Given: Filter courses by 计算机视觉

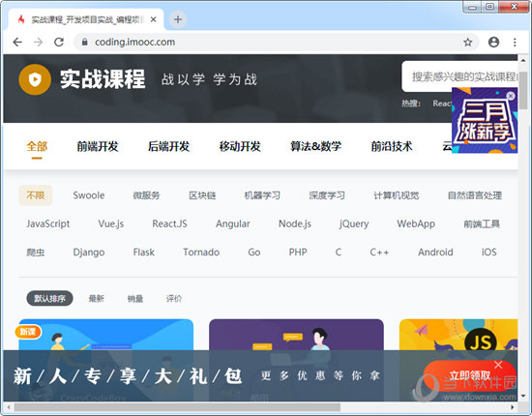Looking at the screenshot, I should point(397,195).
